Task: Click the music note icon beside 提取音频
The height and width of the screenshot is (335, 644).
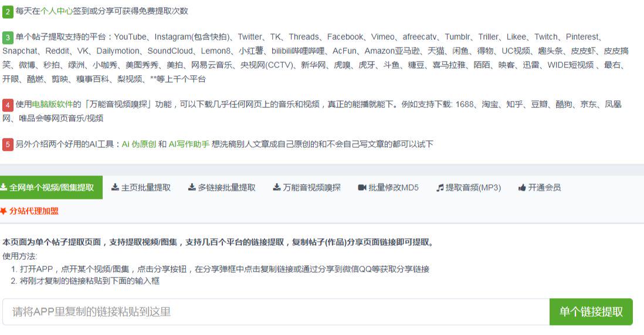Action: click(440, 188)
